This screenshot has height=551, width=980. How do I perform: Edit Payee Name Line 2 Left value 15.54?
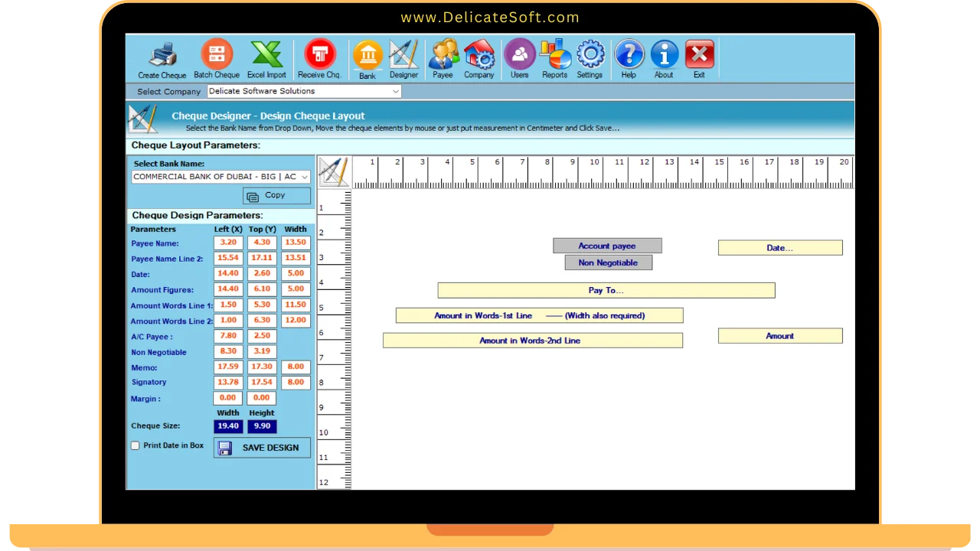tap(228, 259)
